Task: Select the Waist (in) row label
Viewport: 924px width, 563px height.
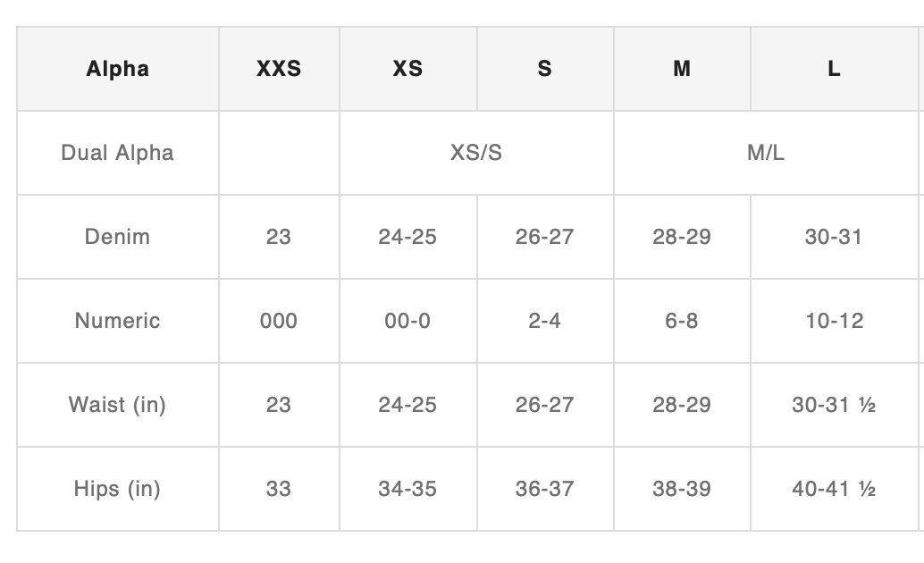Action: [x=118, y=405]
